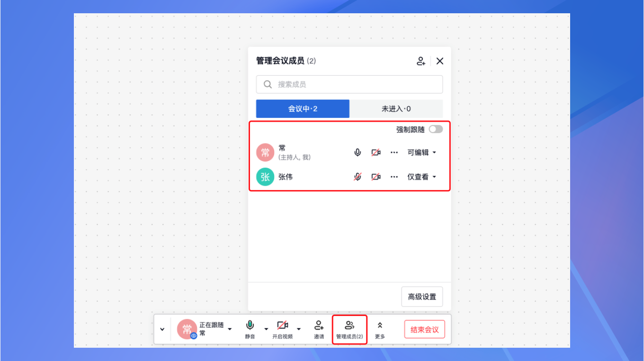
Task: Click 张伟's disabled camera icon
Action: point(376,177)
